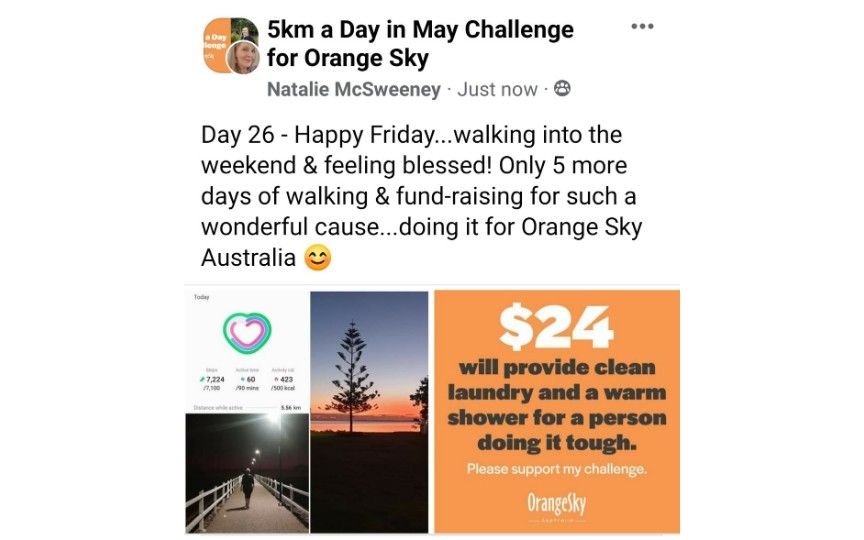The height and width of the screenshot is (540, 864).
Task: Open the sunset pine tree photo
Action: point(369,412)
